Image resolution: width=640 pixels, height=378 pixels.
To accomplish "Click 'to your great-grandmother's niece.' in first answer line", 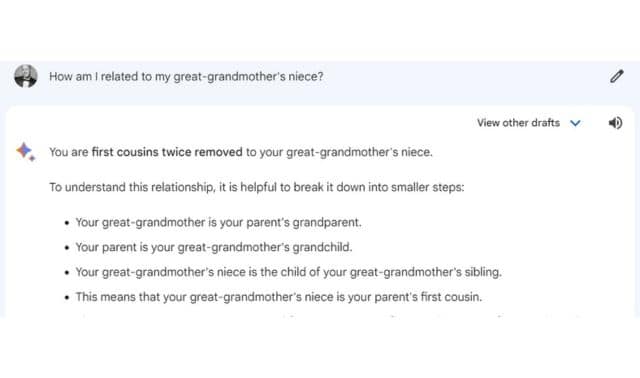I will 339,152.
